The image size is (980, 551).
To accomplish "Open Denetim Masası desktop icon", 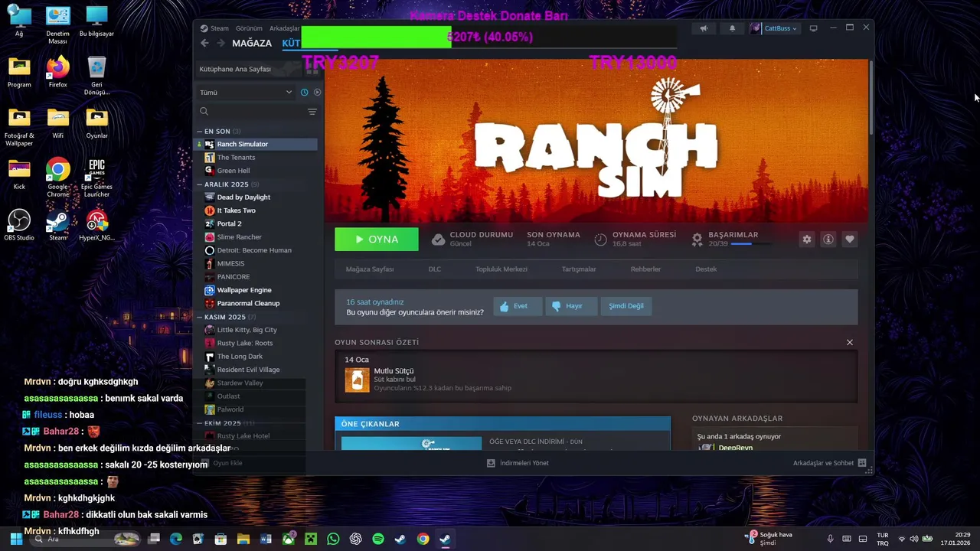I will pos(58,25).
